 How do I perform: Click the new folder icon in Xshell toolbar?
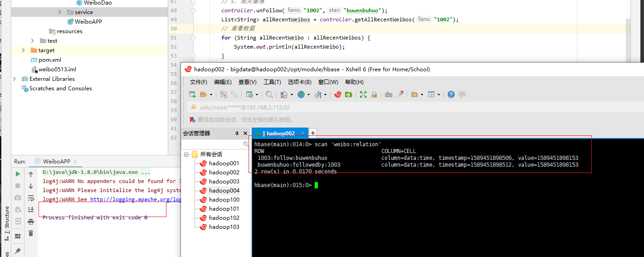pos(415,94)
